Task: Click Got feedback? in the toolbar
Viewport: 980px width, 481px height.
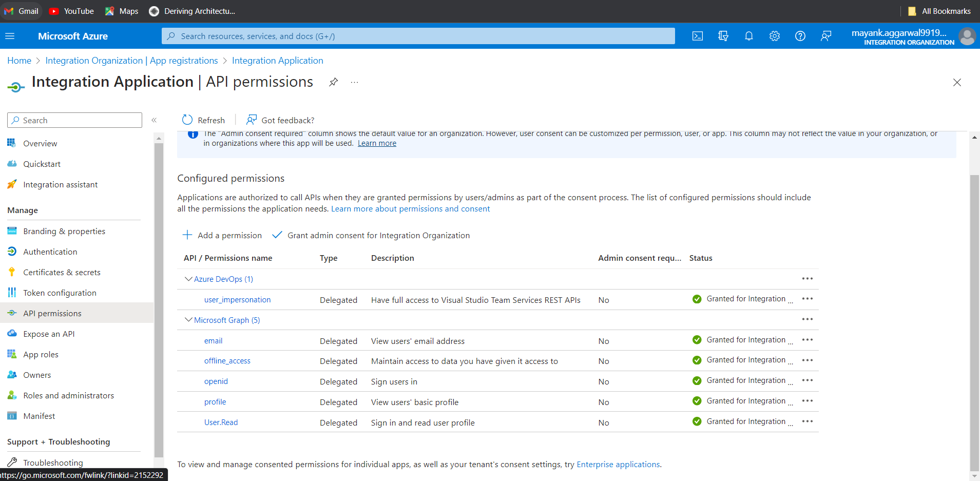Action: 280,120
